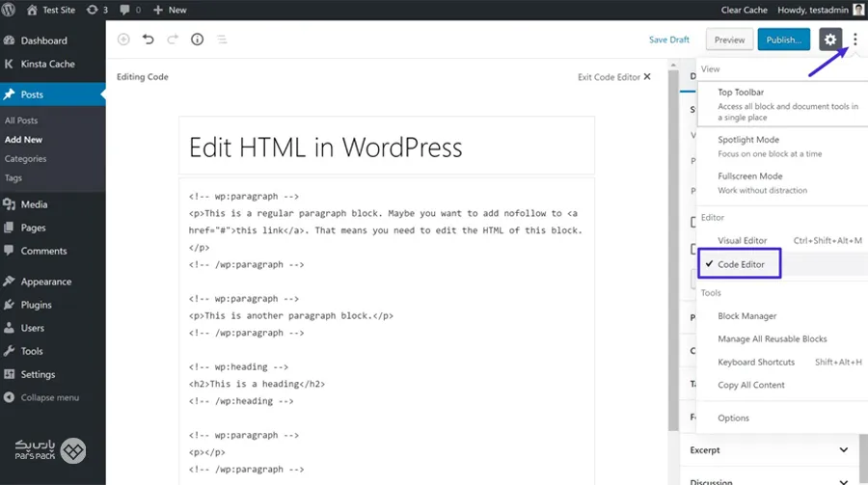Show content structure info
Image resolution: width=868 pixels, height=485 pixels.
pos(197,40)
